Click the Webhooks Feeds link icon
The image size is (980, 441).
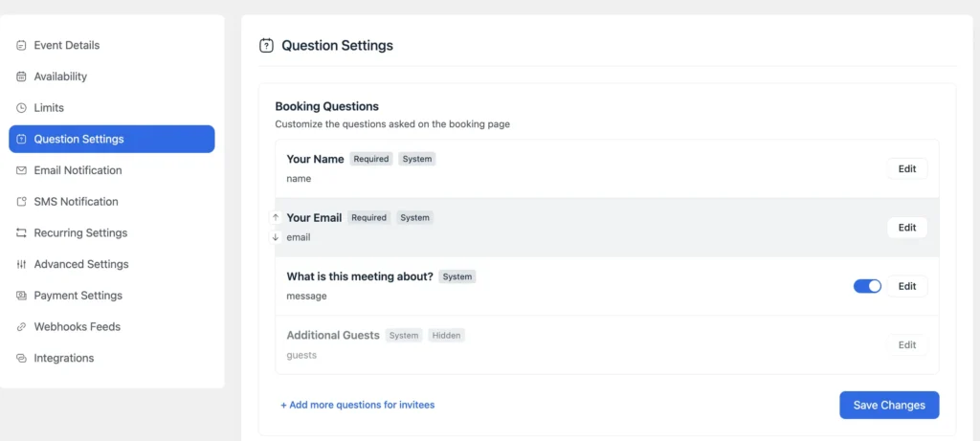click(x=21, y=327)
